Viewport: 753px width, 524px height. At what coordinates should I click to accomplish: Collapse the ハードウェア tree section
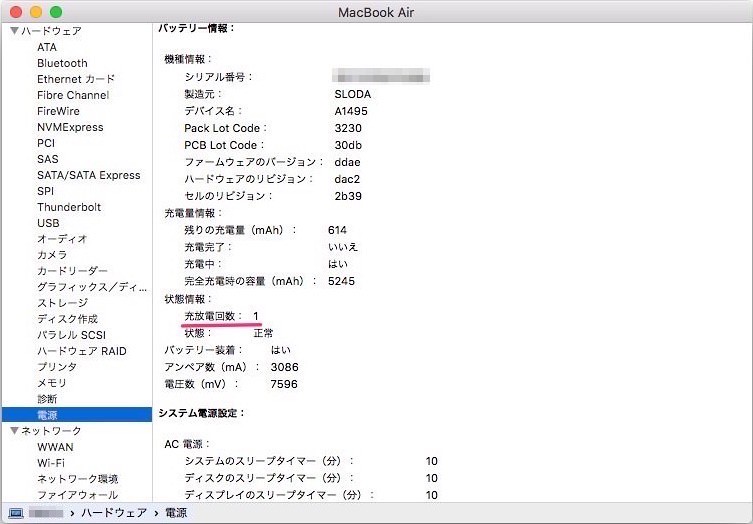pos(14,31)
